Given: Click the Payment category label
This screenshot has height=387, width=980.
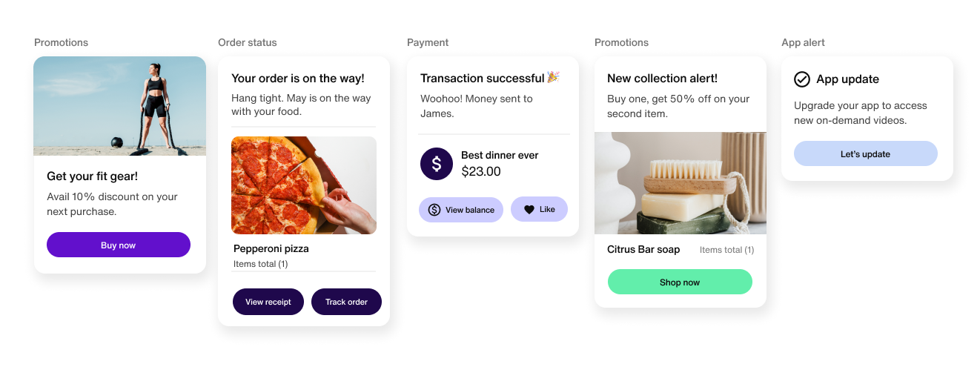Looking at the screenshot, I should click(x=428, y=42).
